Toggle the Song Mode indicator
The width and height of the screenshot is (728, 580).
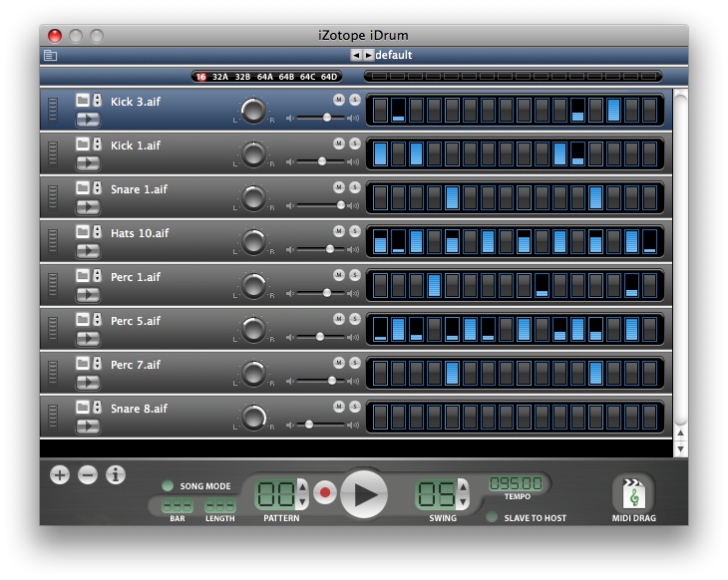(168, 485)
